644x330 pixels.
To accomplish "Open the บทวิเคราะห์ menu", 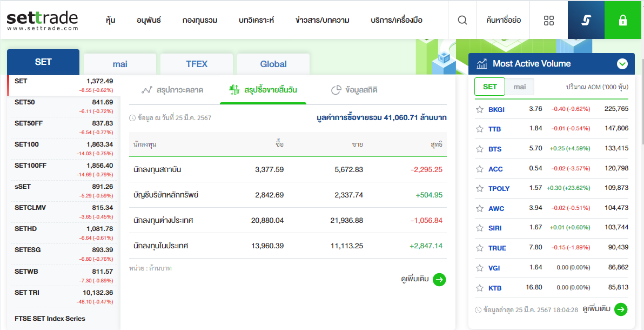I will (x=256, y=20).
